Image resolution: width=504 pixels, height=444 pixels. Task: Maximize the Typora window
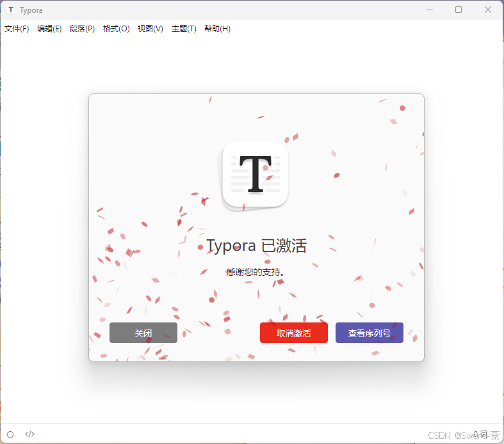(459, 10)
